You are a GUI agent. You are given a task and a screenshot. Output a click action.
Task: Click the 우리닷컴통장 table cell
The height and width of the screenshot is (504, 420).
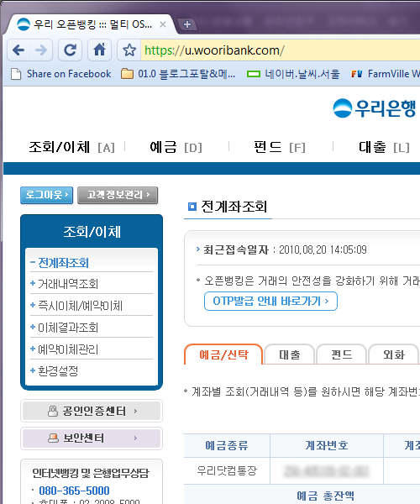click(227, 470)
